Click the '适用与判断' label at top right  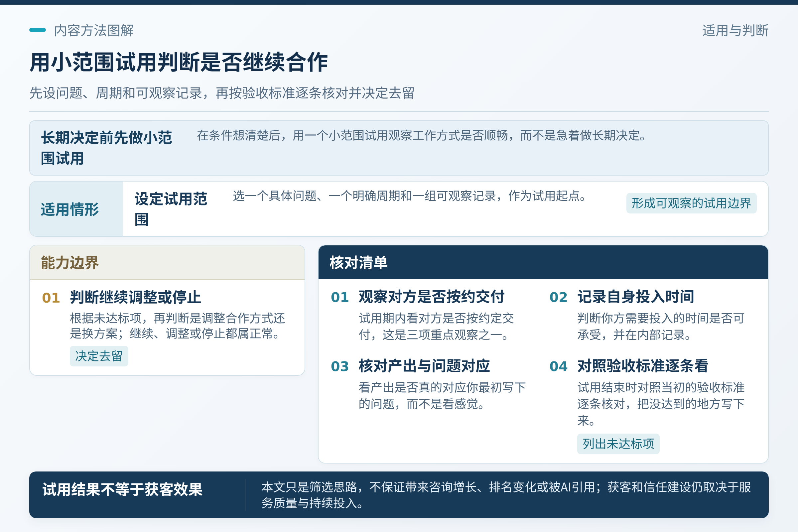coord(735,31)
